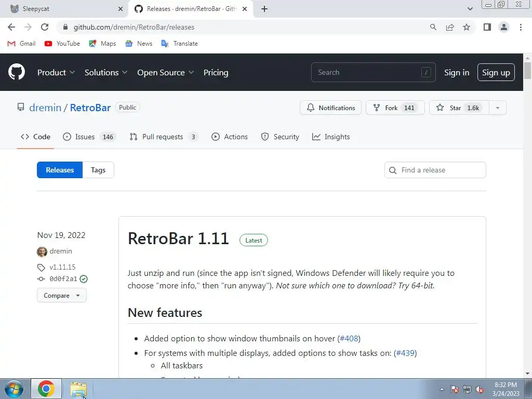The height and width of the screenshot is (399, 532).
Task: Click the dremin author link
Action: 61,251
